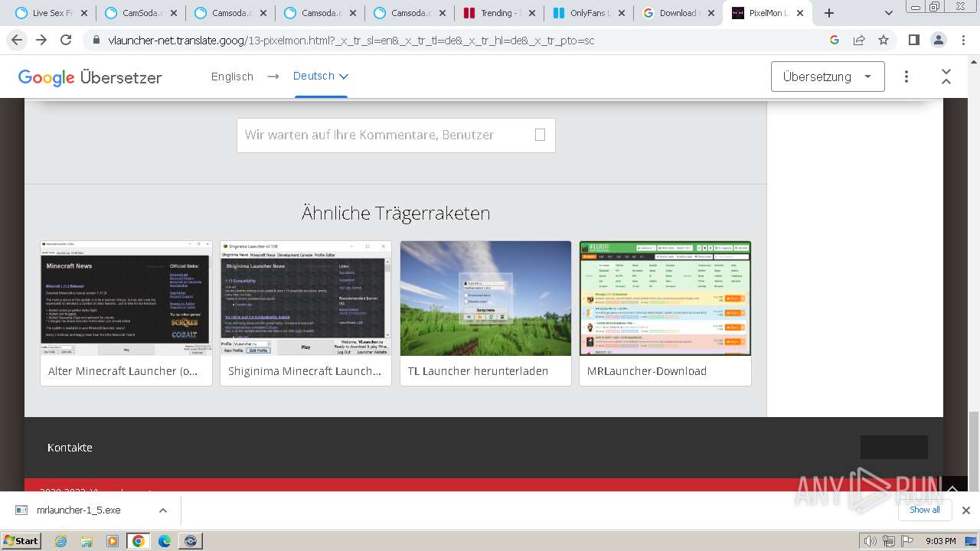Viewport: 980px width, 551px height.
Task: Click the browser forward arrow
Action: pyautogui.click(x=41, y=40)
